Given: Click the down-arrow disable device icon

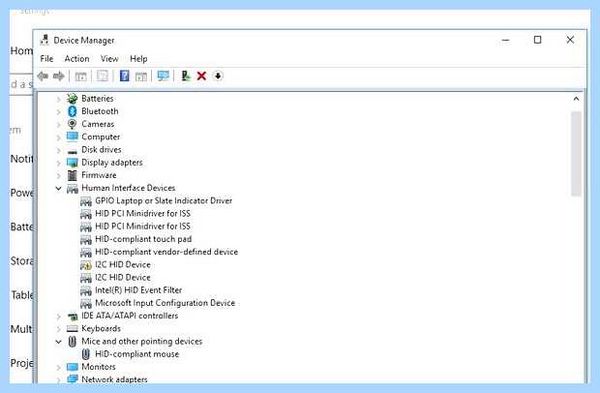Looking at the screenshot, I should click(218, 76).
